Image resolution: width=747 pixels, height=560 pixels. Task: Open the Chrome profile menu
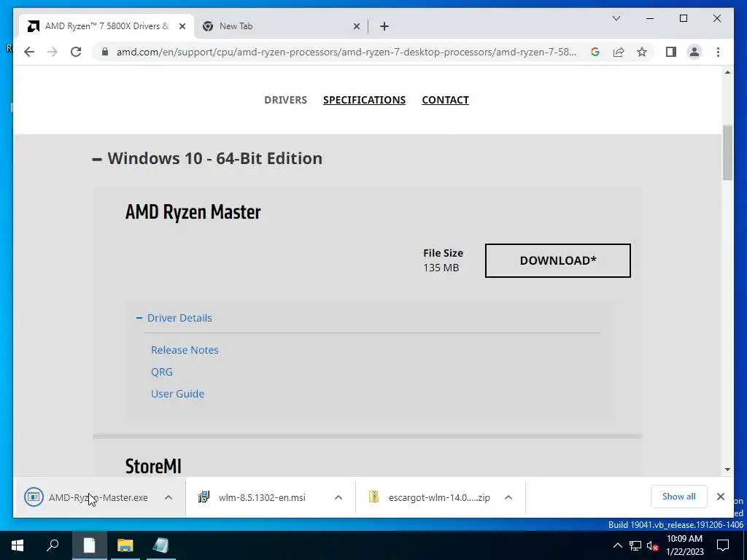coord(694,52)
